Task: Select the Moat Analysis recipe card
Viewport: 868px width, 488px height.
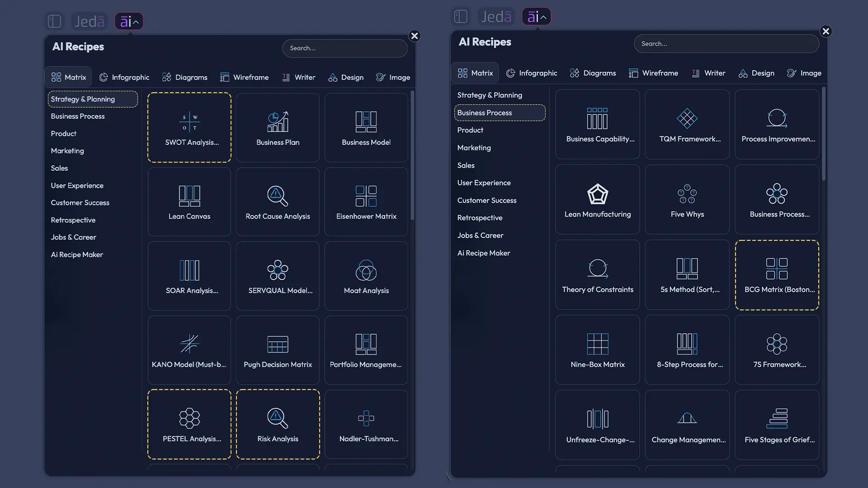Action: (366, 276)
